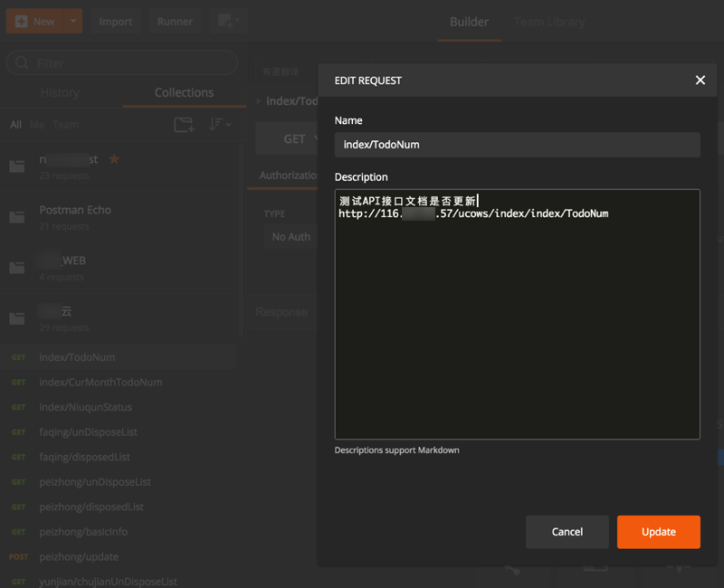Select the yunjian/chujianUnDisposeList request
Viewport: 724px width, 588px height.
pyautogui.click(x=119, y=582)
